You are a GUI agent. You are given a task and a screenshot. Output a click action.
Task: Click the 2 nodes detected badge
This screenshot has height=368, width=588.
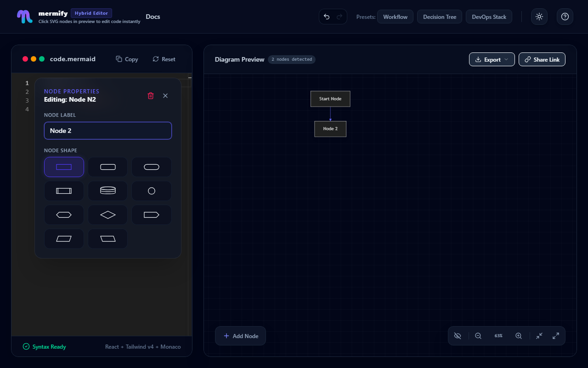(x=292, y=59)
